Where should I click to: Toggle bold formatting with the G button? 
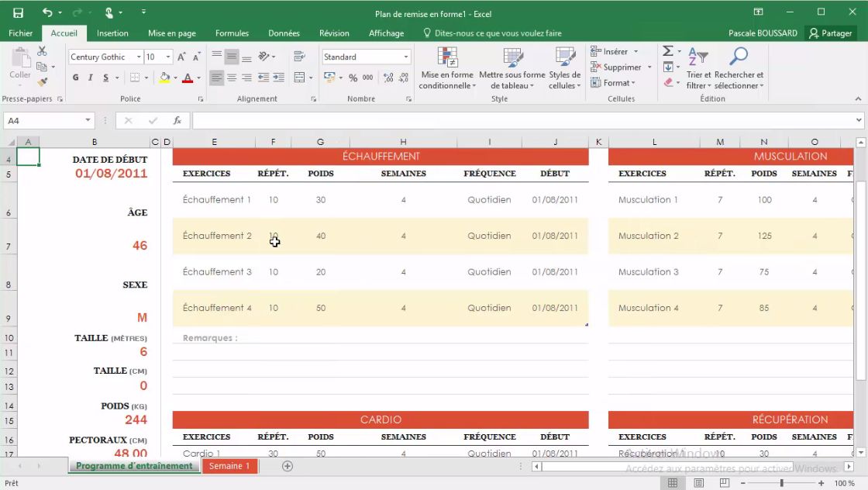coord(75,78)
